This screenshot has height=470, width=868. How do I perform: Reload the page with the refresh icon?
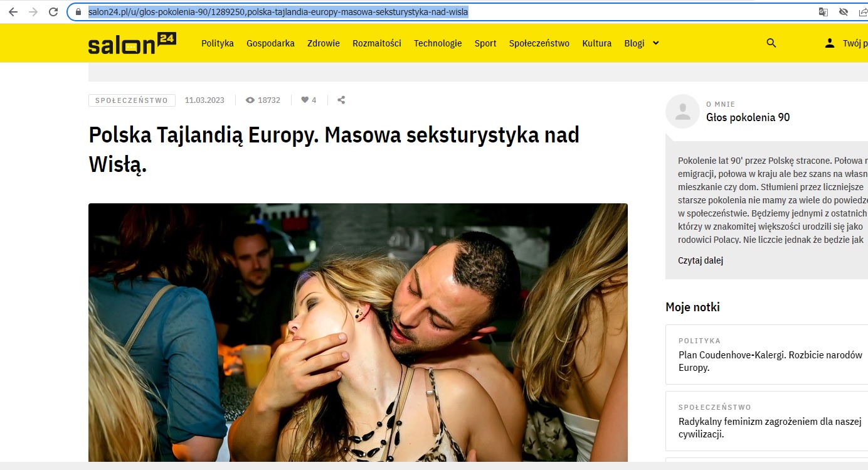click(x=53, y=12)
